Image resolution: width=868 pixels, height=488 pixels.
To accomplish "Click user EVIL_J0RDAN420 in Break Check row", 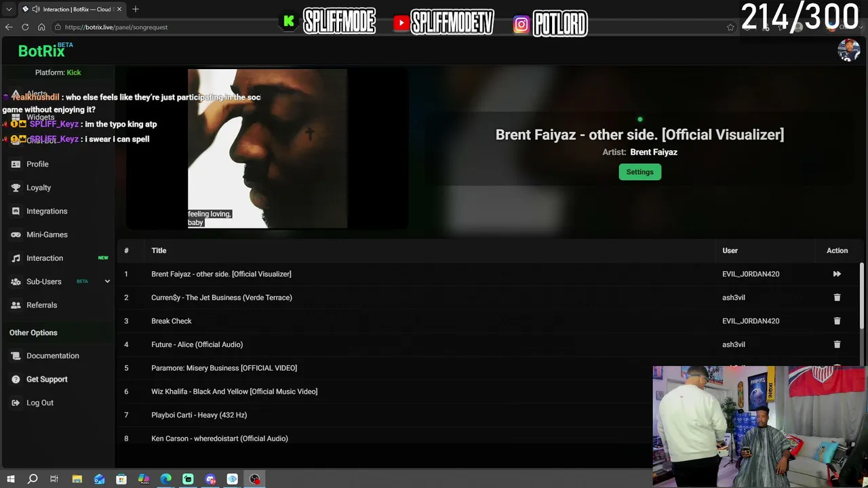I will [x=751, y=321].
